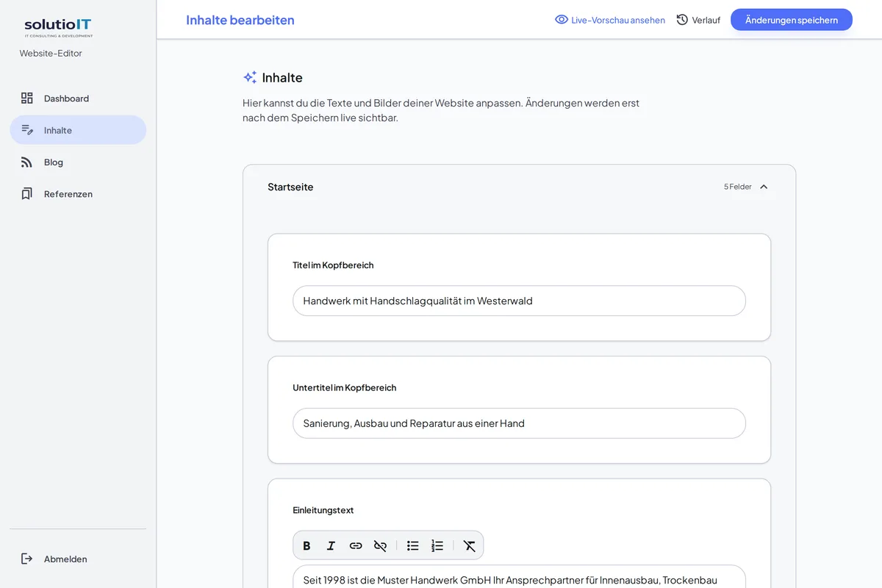Click the sparkle icon beside Inhalte heading
The width and height of the screenshot is (882, 588).
(250, 77)
